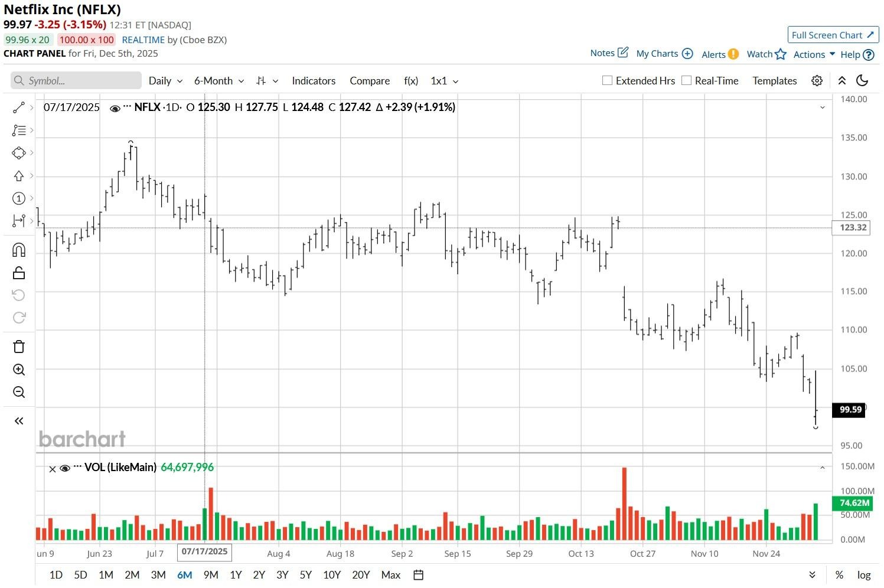This screenshot has width=884, height=588.
Task: Pick the arrow marker tool
Action: coord(19,176)
